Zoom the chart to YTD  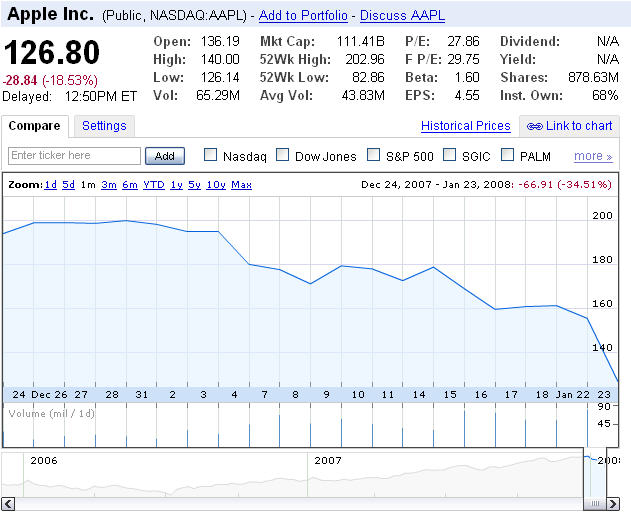pyautogui.click(x=154, y=185)
